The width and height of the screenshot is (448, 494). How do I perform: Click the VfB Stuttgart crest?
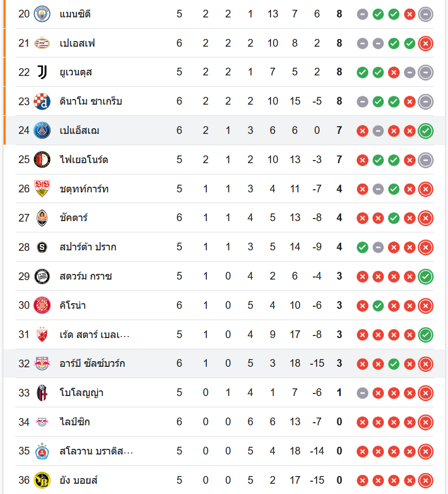(x=42, y=189)
